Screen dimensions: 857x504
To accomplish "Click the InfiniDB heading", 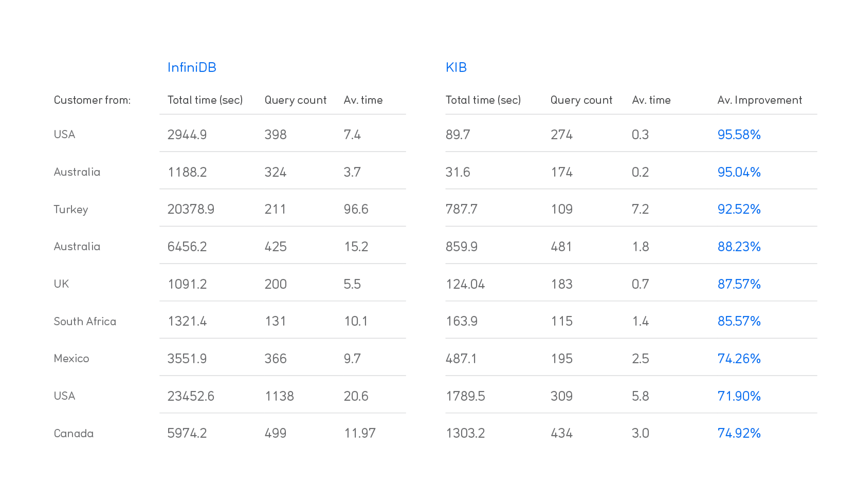I will click(192, 67).
